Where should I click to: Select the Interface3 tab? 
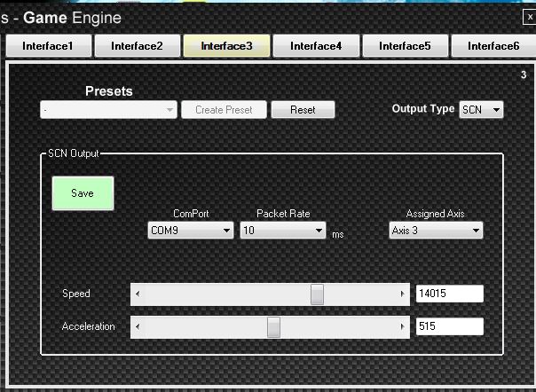(226, 46)
